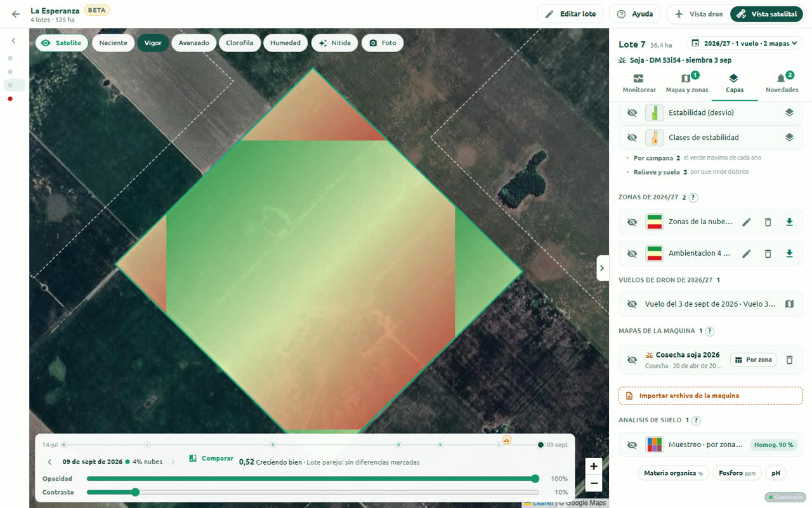The width and height of the screenshot is (812, 508).
Task: Click Importar archivo de la maquina
Action: coord(710,396)
